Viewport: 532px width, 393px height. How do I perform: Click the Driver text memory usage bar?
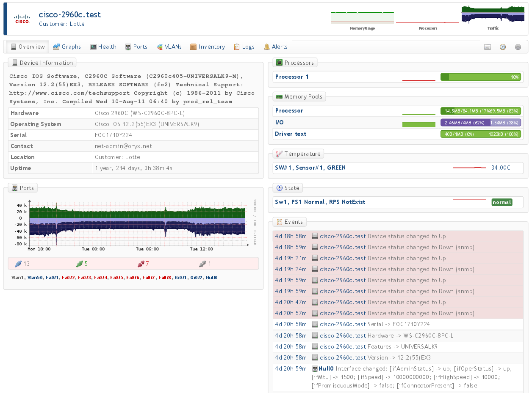481,134
